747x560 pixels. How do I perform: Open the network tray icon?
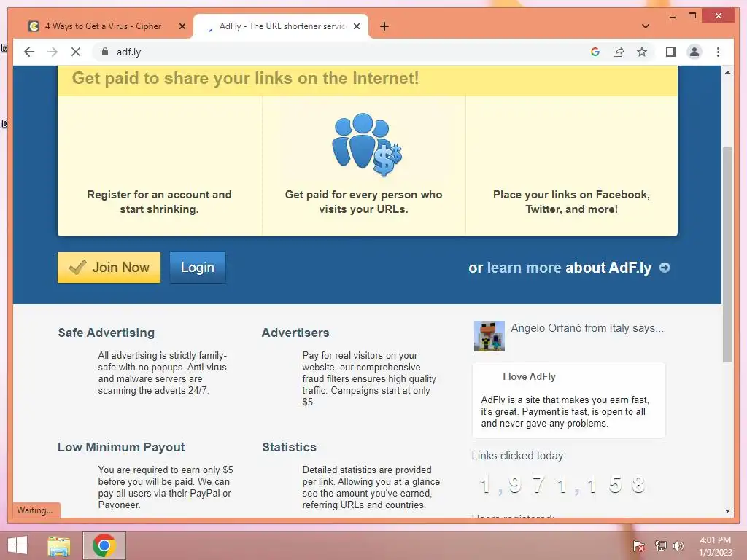pos(660,545)
